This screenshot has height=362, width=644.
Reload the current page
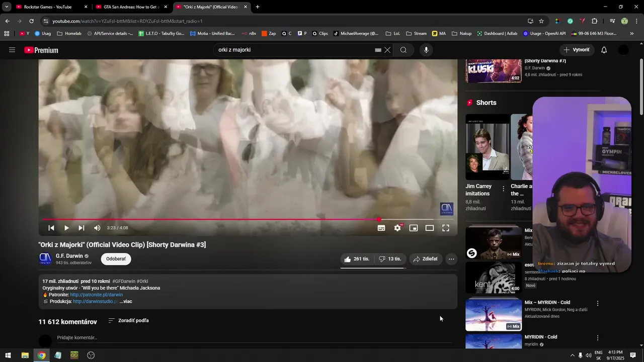(31, 21)
